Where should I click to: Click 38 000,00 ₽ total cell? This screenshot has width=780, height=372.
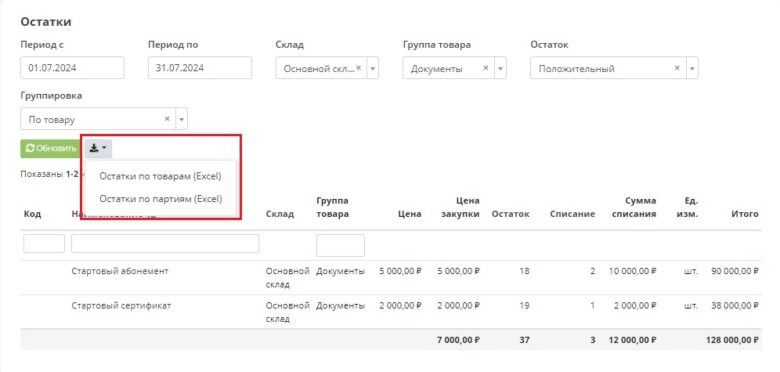click(x=735, y=305)
